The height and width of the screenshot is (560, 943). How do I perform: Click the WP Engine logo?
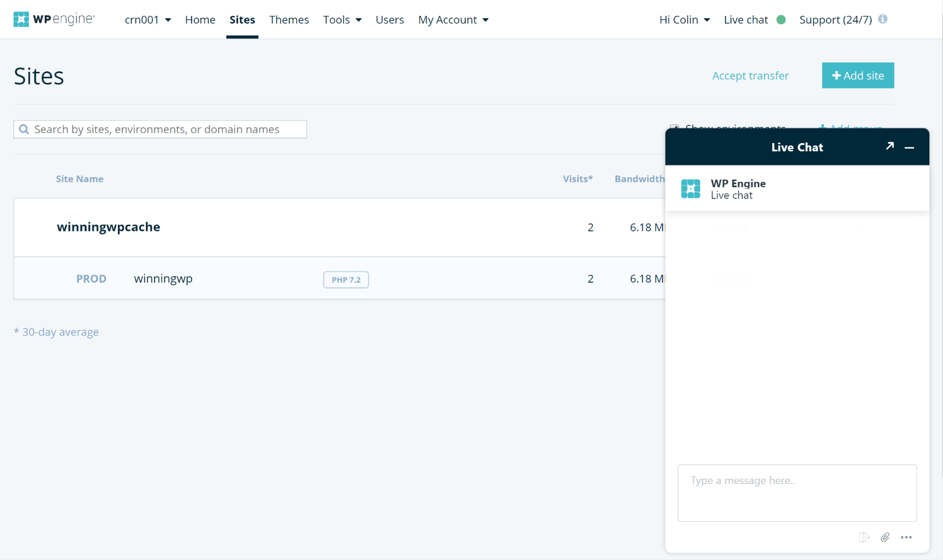click(x=54, y=19)
